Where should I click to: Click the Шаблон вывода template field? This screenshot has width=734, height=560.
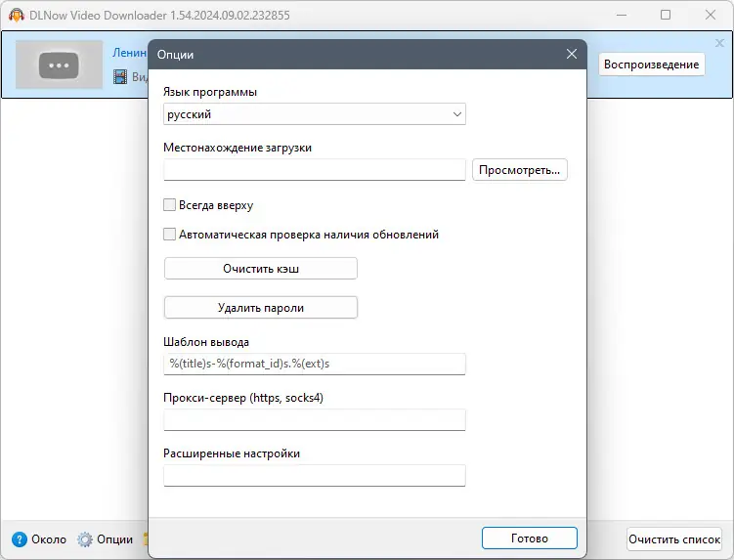tap(314, 364)
